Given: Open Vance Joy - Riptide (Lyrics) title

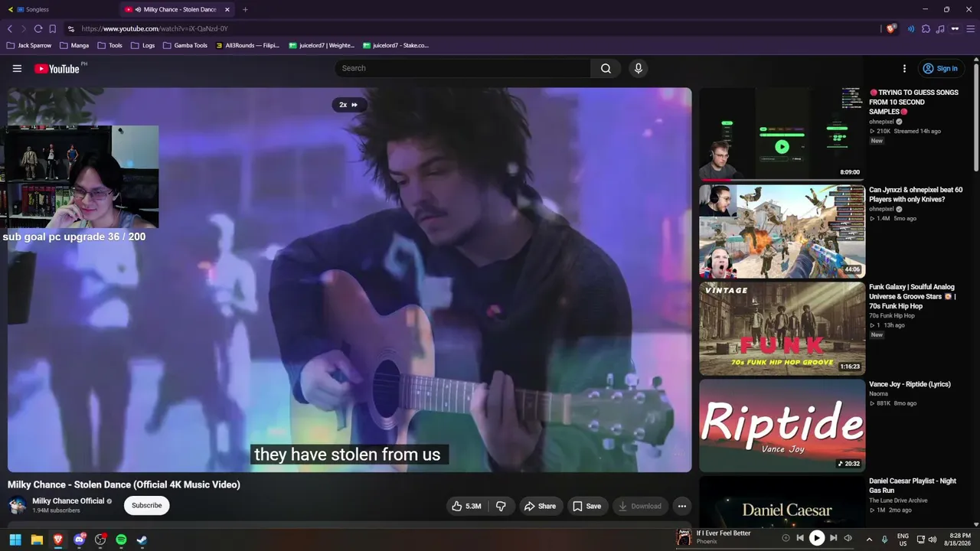Looking at the screenshot, I should (910, 384).
